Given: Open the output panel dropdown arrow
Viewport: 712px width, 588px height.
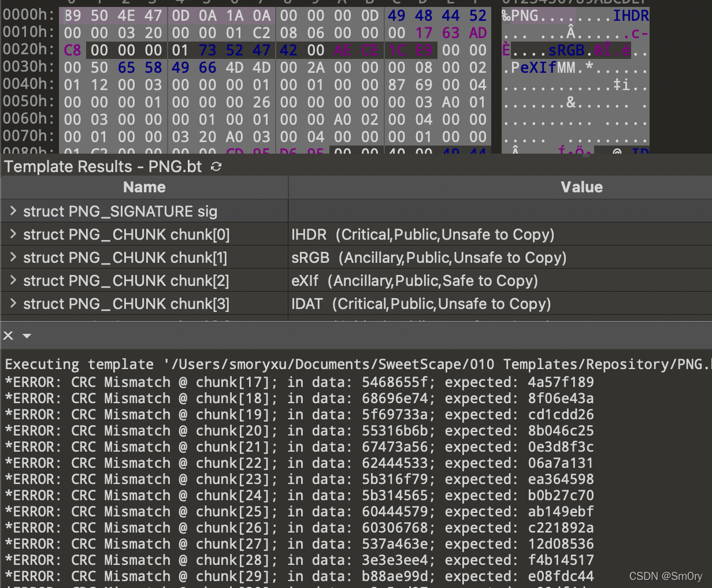Looking at the screenshot, I should pos(27,336).
